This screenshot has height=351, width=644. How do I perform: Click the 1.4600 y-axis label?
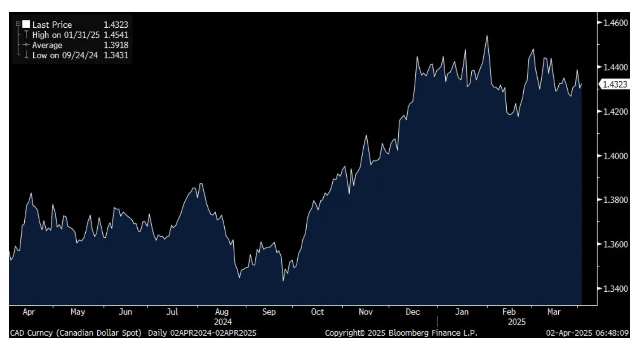click(x=615, y=23)
